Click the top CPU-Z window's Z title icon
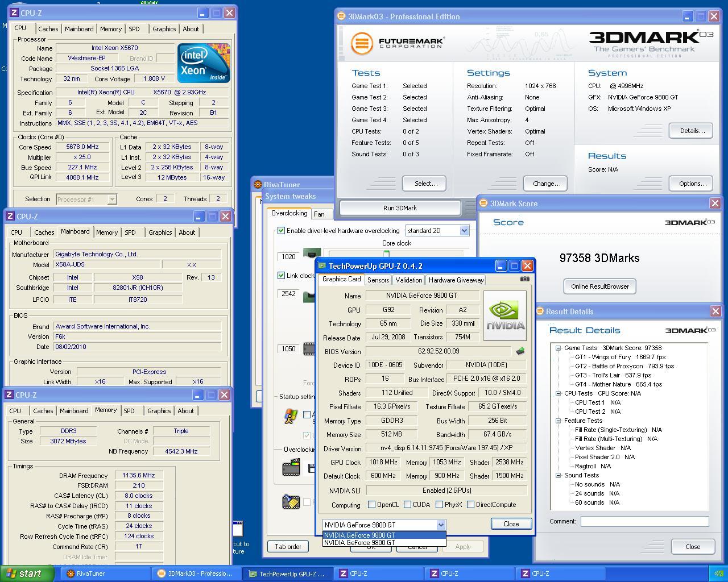Image resolution: width=728 pixels, height=582 pixels. 14,13
